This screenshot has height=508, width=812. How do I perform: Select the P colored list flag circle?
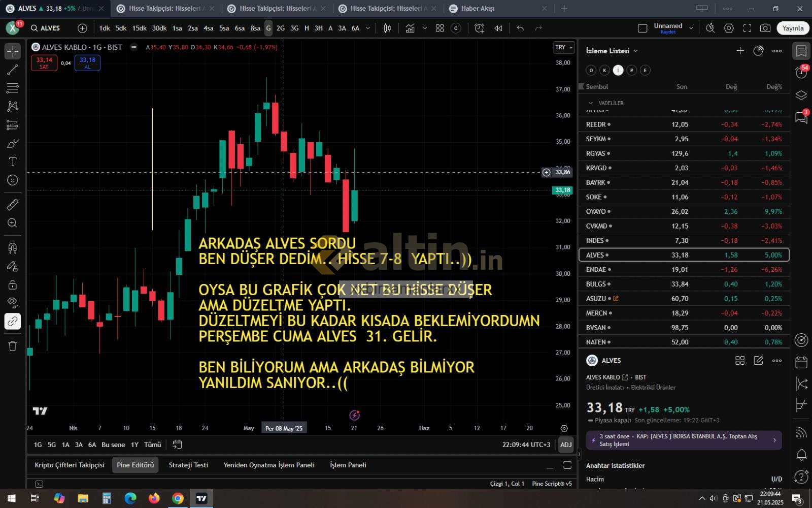tap(632, 70)
